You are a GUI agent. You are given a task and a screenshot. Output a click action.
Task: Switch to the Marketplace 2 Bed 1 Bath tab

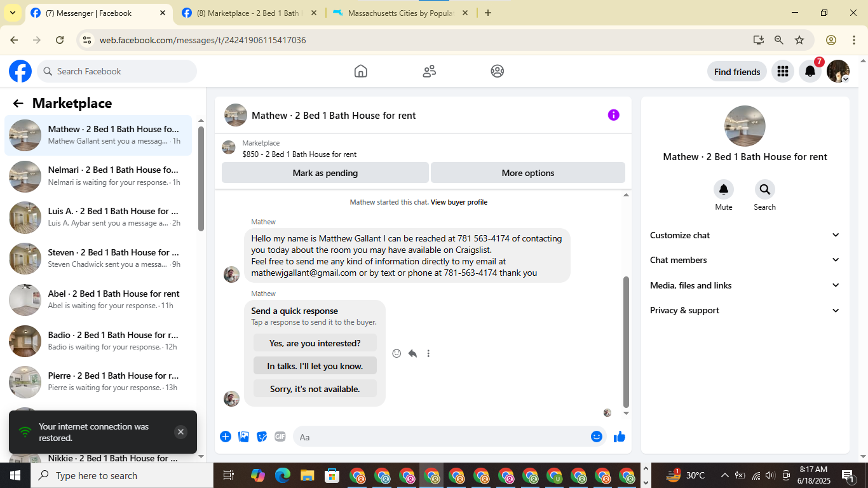click(x=249, y=13)
